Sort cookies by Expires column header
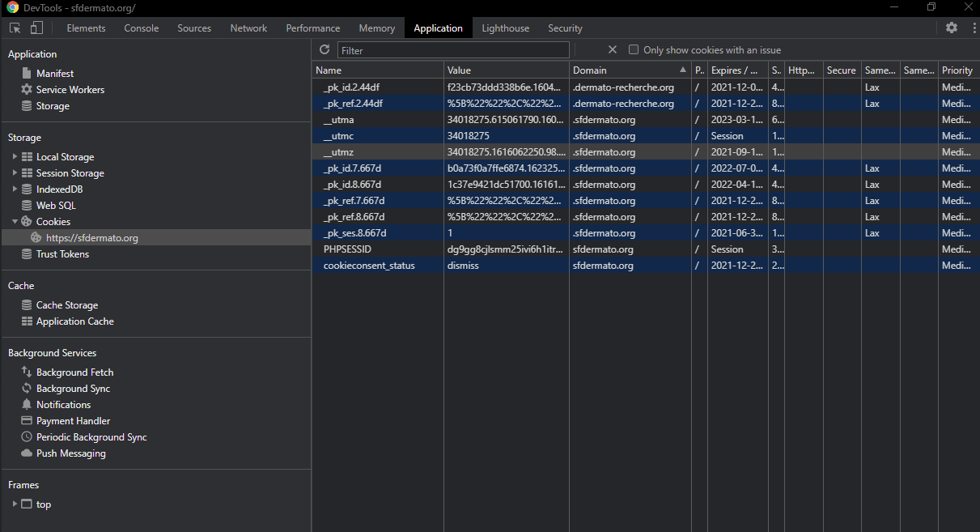The image size is (980, 532). click(738, 70)
